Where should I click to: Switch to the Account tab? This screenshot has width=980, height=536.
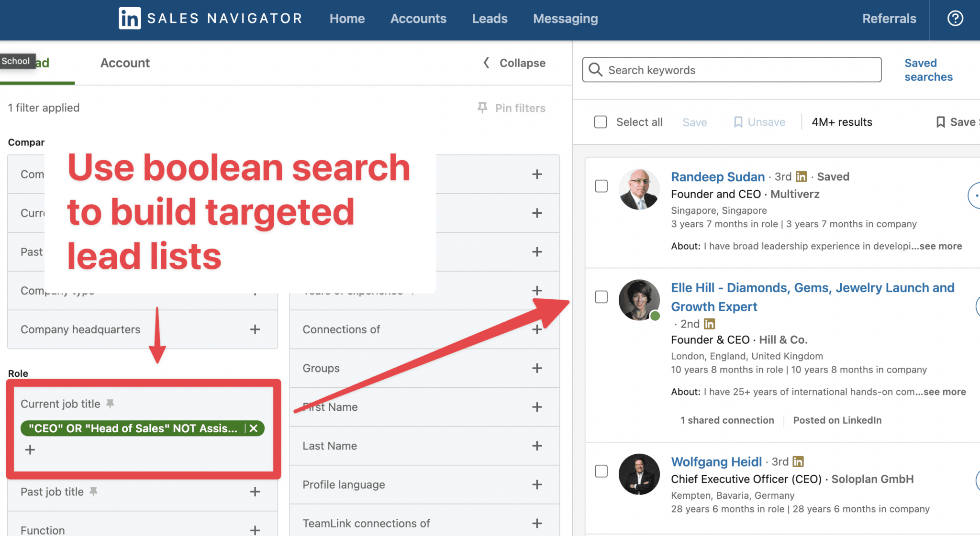[124, 63]
